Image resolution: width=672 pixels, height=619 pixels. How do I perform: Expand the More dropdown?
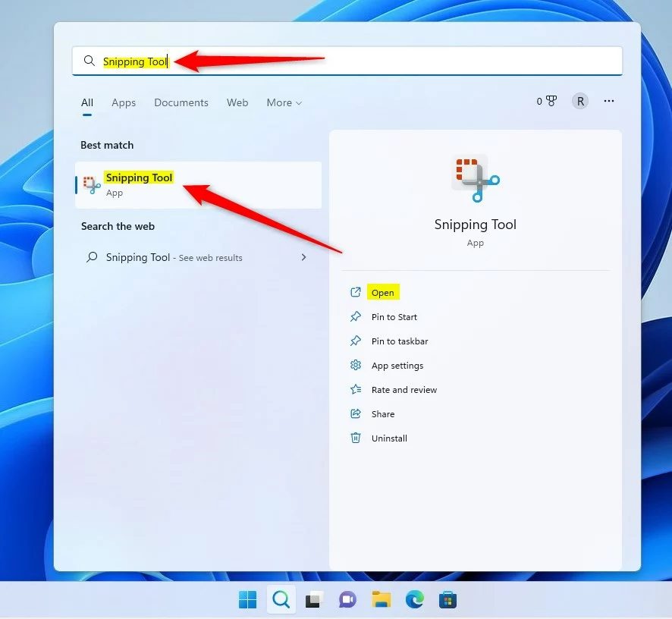[284, 102]
